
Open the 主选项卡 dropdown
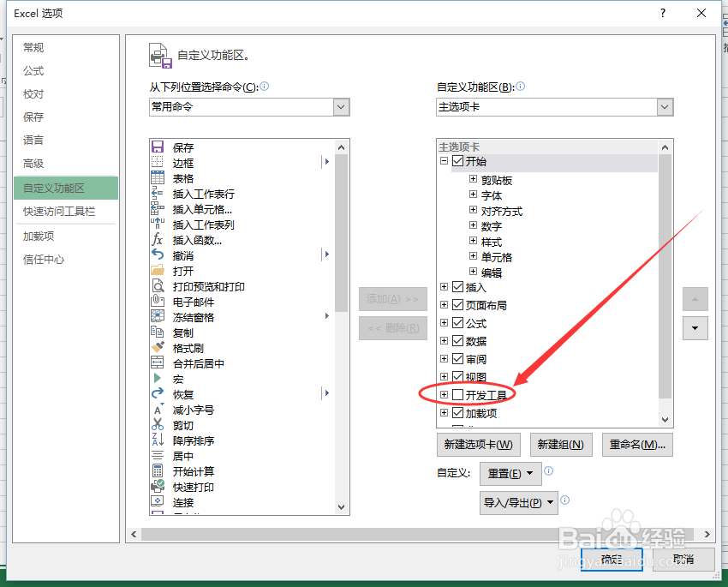coord(665,107)
